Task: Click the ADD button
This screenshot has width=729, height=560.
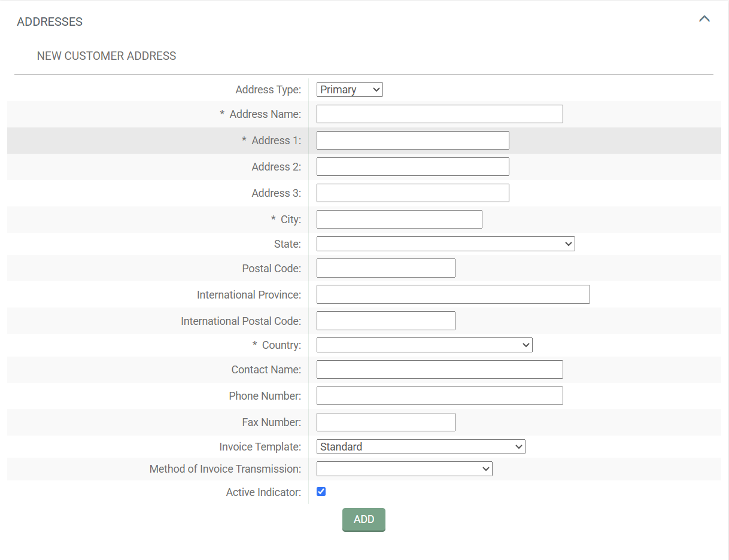Action: [363, 519]
